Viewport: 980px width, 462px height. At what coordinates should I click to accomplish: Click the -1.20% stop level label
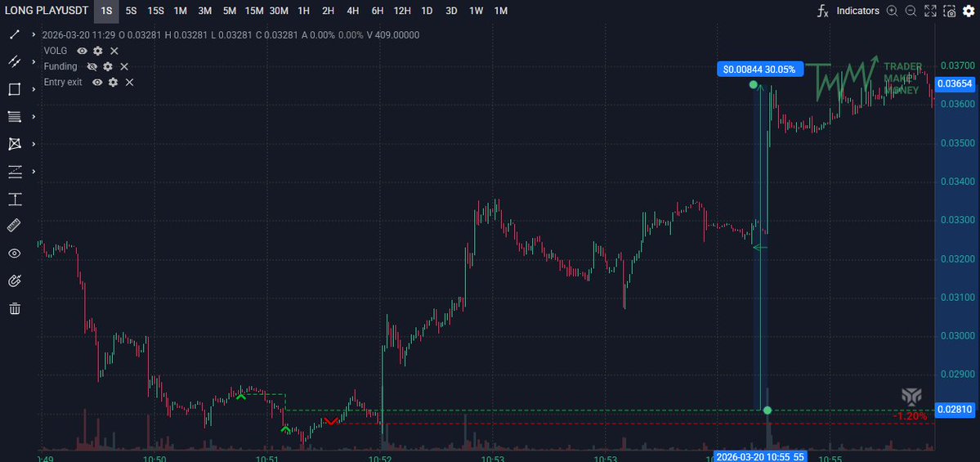pyautogui.click(x=910, y=416)
